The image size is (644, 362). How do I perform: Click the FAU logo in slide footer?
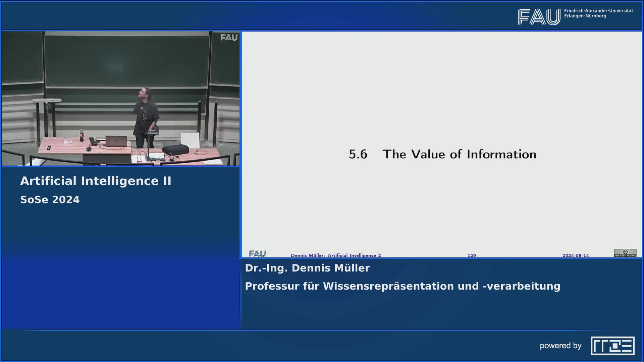tap(257, 254)
